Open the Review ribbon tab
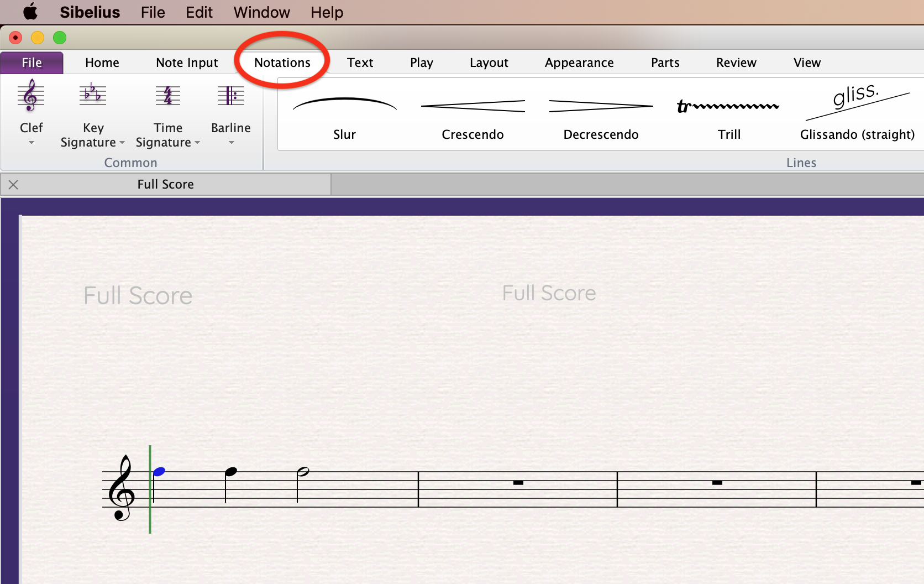Screen dimensions: 924x584 pos(736,62)
